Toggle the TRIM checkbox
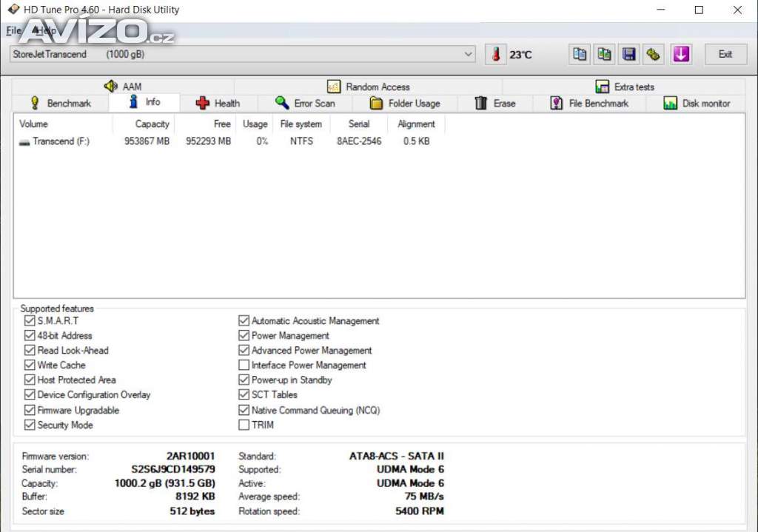This screenshot has width=758, height=532. [x=244, y=425]
